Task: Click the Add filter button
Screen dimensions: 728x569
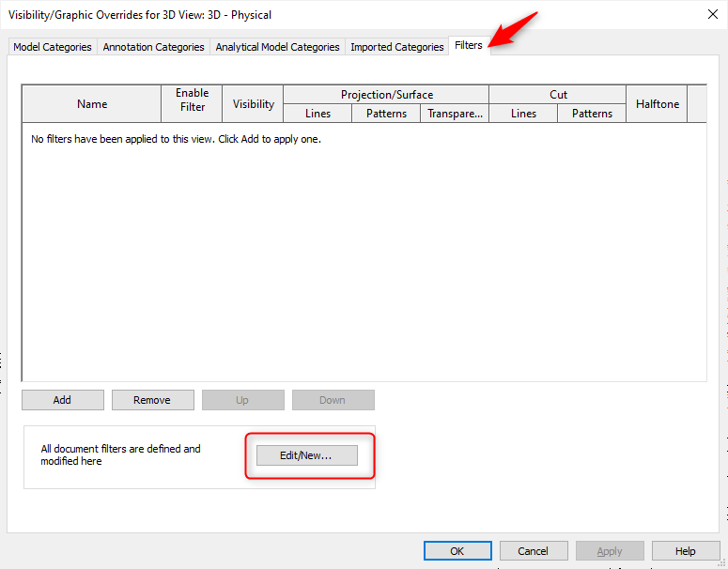Action: [62, 400]
